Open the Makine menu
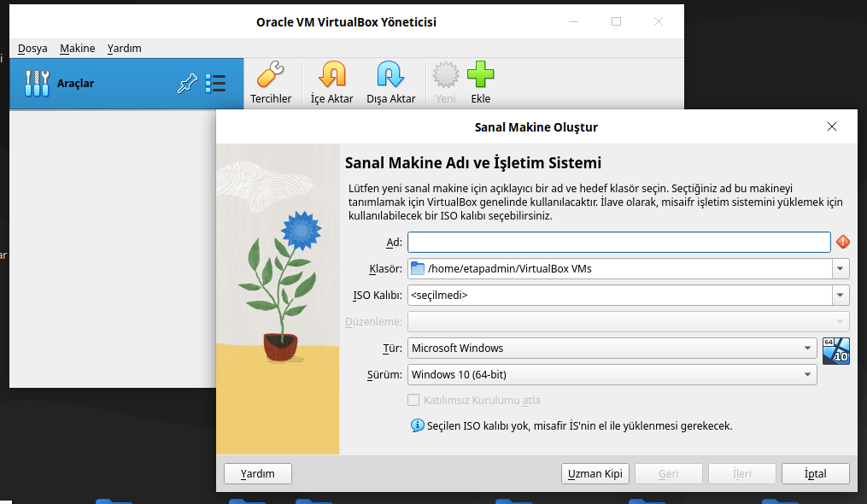Screen dimensions: 867x504 click(x=78, y=49)
